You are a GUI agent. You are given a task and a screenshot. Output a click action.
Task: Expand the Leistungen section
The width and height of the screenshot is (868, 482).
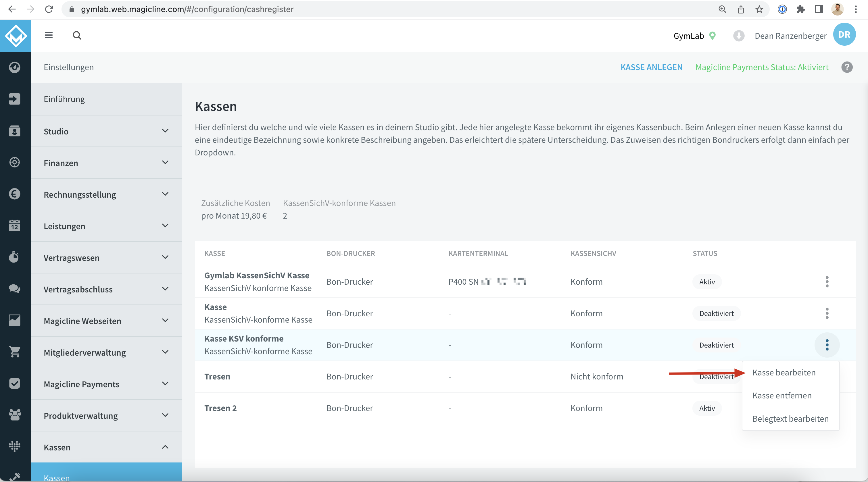106,226
